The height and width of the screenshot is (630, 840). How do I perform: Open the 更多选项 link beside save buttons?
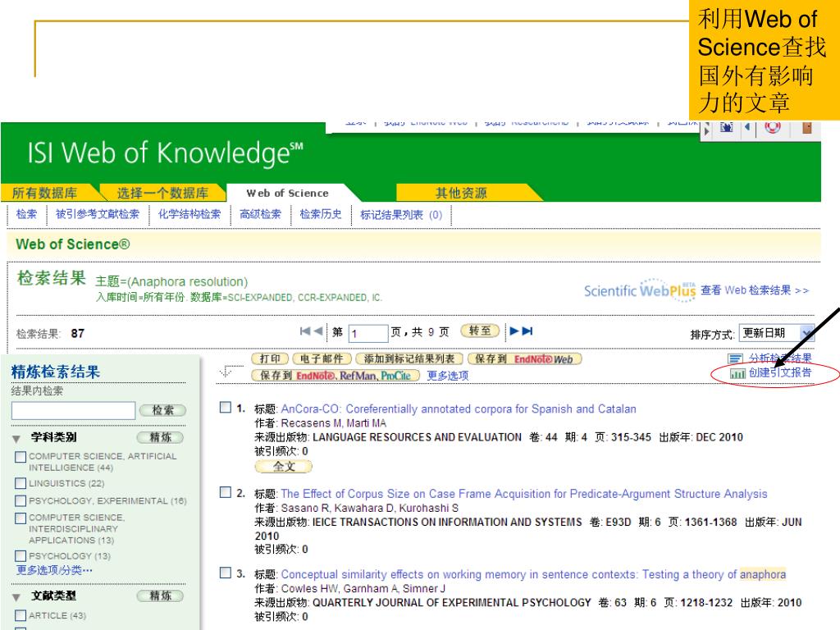[448, 376]
